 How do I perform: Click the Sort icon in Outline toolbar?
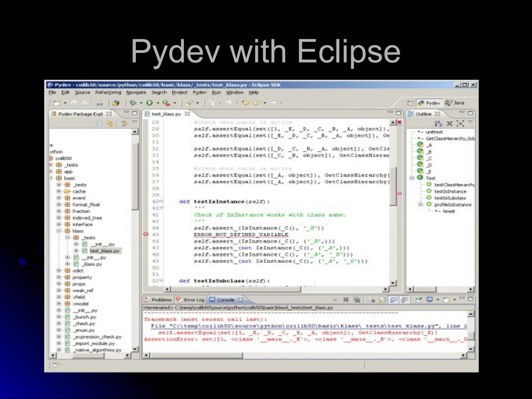(x=438, y=124)
